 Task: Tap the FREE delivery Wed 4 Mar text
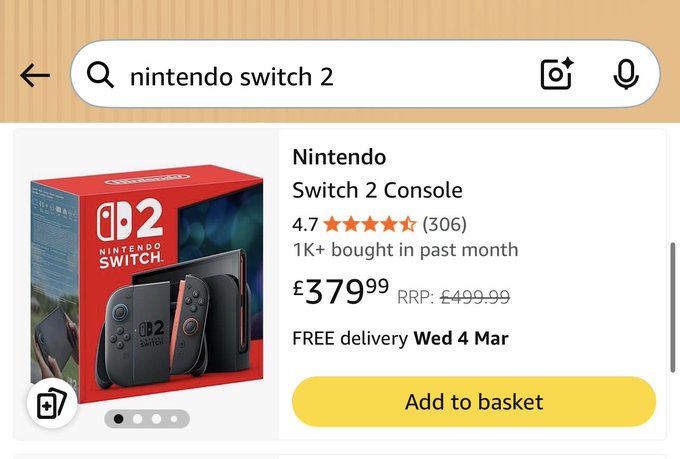pos(400,338)
